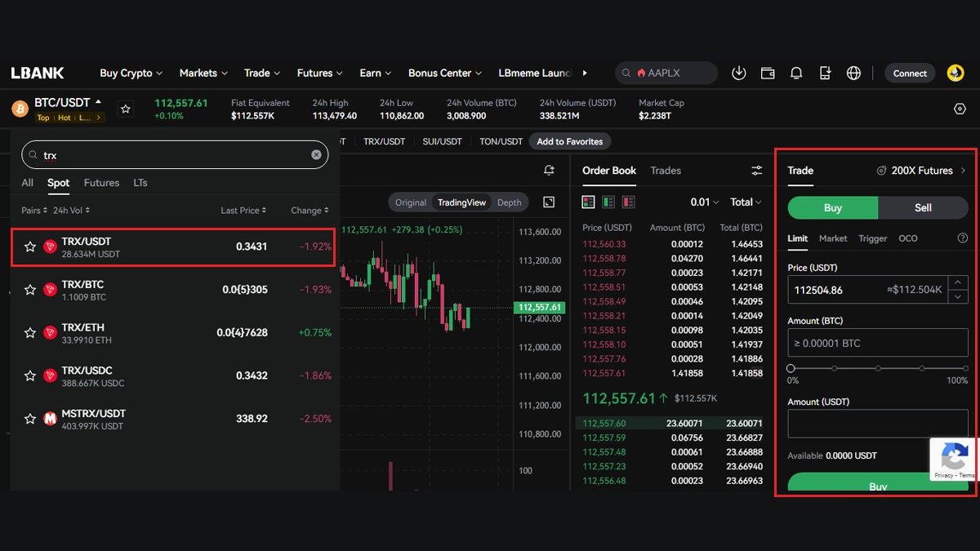Expand the Markets menu

tap(203, 73)
